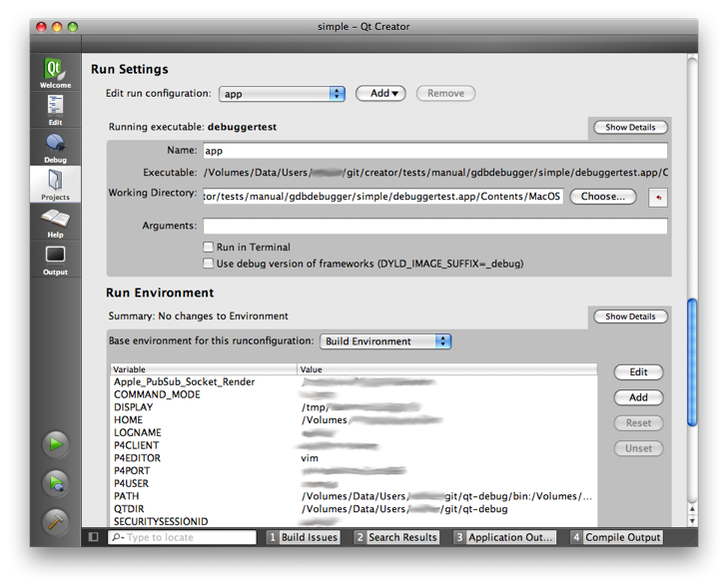
Task: Select the P4EDITOR variable row
Action: click(354, 458)
